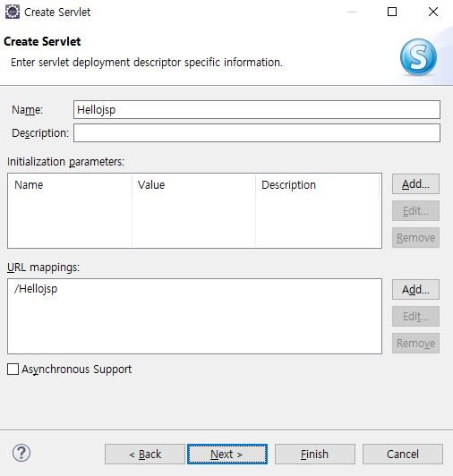Select the /Hellojsp URL mapping entry
Image resolution: width=453 pixels, height=476 pixels.
36,289
